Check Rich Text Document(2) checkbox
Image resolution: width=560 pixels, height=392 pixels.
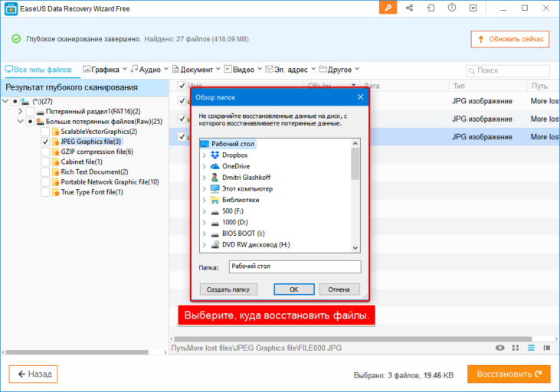coord(45,171)
